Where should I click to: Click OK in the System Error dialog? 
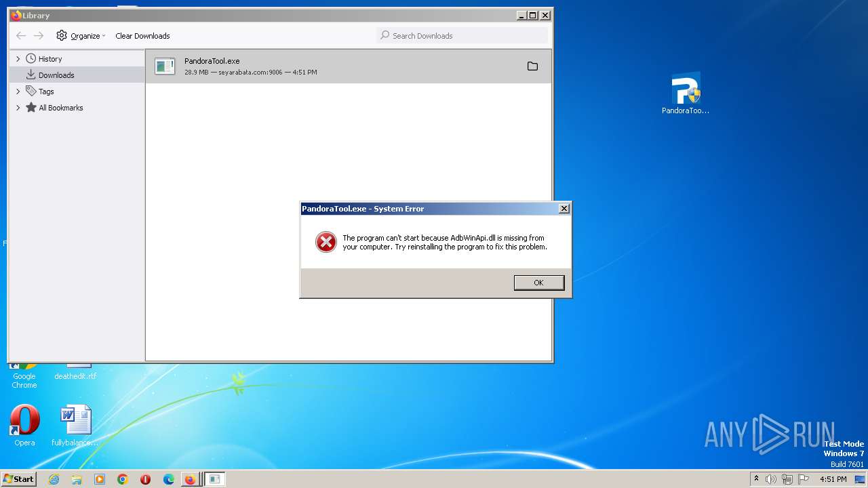(538, 283)
